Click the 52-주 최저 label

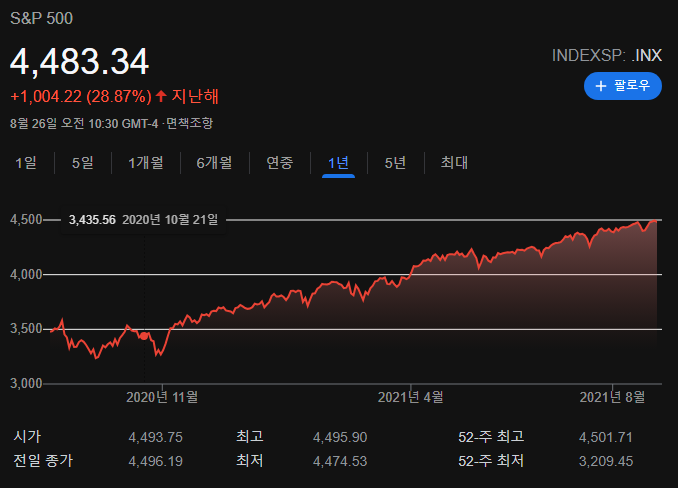pyautogui.click(x=491, y=461)
